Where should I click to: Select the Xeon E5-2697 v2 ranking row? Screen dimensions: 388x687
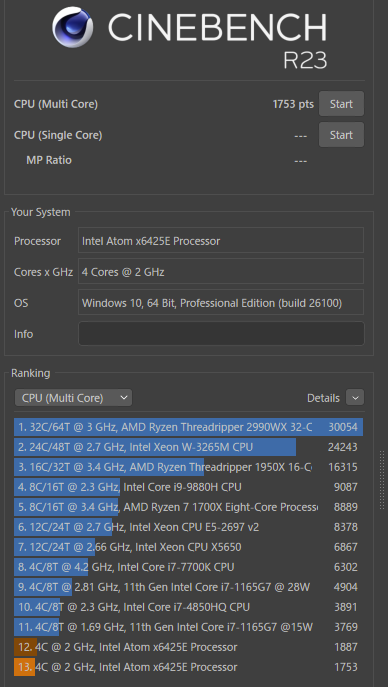188,527
